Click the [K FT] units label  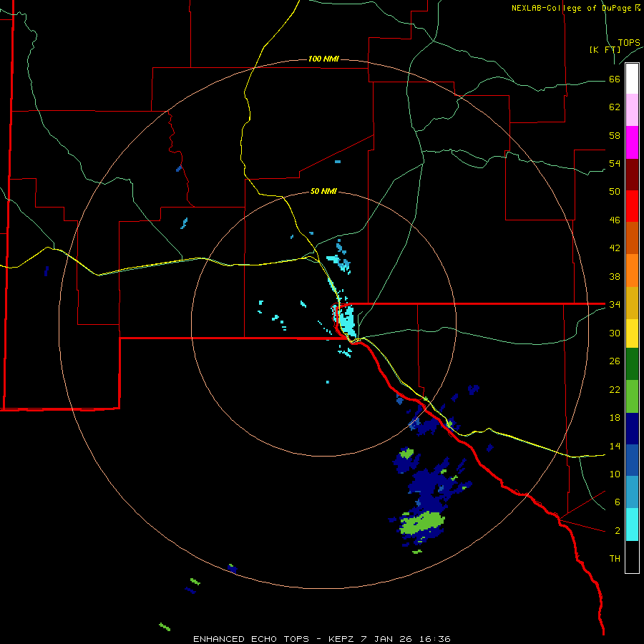point(605,49)
